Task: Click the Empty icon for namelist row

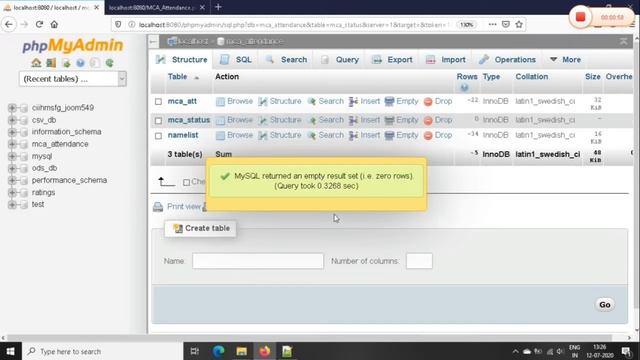Action: [x=389, y=136]
